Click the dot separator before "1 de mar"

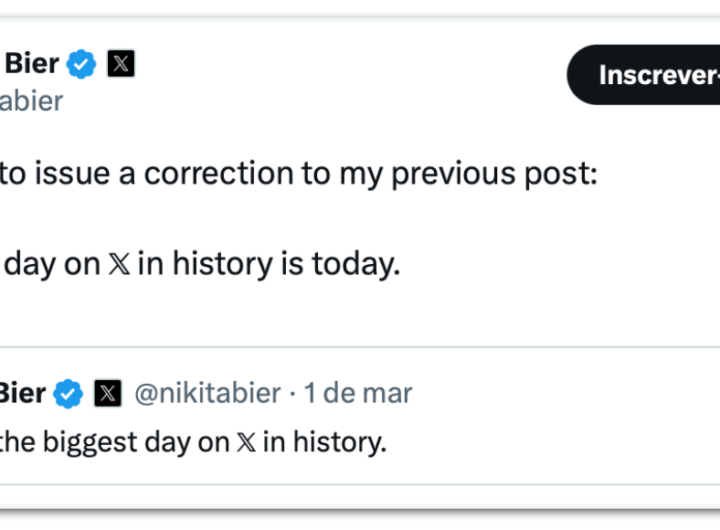point(292,393)
